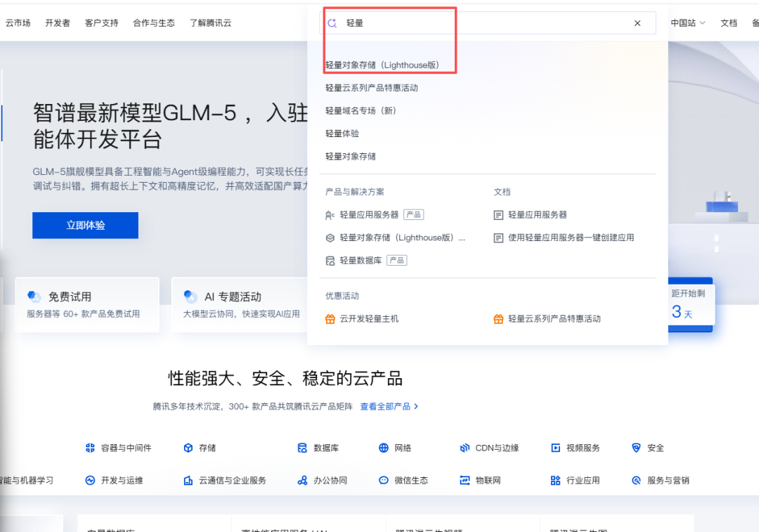The width and height of the screenshot is (759, 532).
Task: Click the search magnifier icon in the search box
Action: tap(332, 22)
